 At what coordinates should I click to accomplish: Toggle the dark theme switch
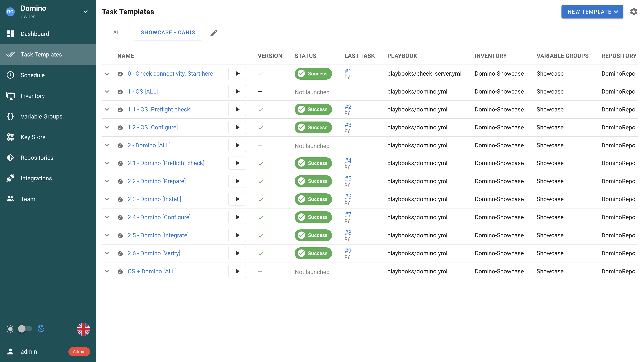click(25, 329)
